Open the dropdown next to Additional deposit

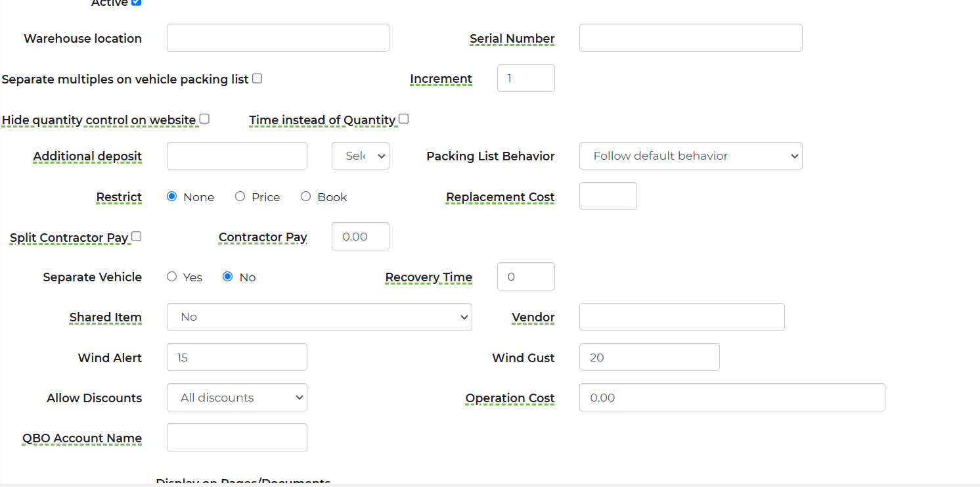360,156
